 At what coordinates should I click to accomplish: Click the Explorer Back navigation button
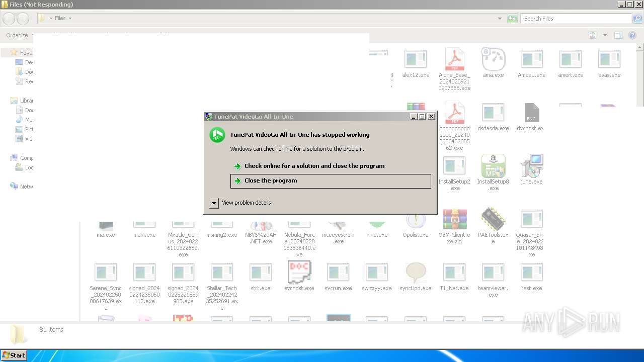[9, 19]
